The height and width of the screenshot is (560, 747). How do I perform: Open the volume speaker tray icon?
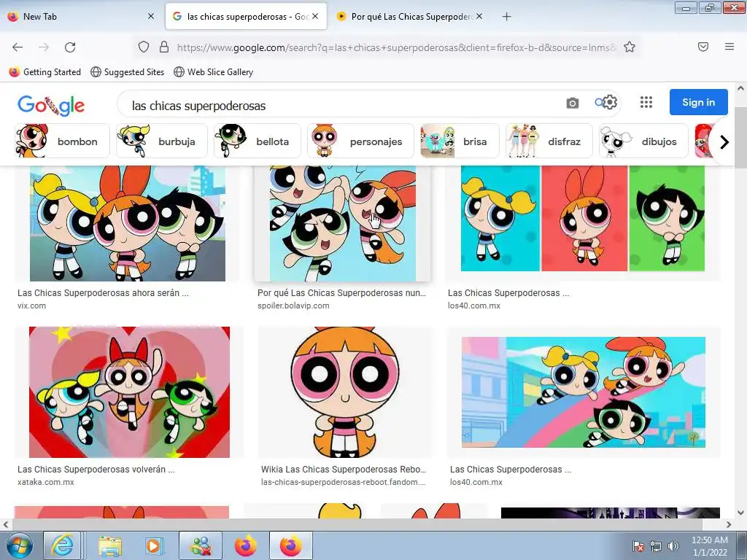coord(673,546)
